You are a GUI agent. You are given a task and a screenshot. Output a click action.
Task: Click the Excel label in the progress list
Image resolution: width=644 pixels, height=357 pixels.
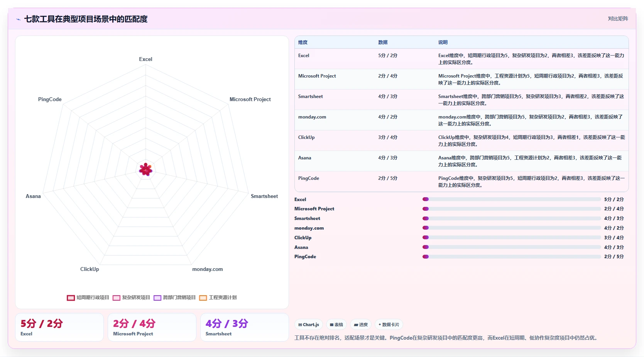(300, 200)
